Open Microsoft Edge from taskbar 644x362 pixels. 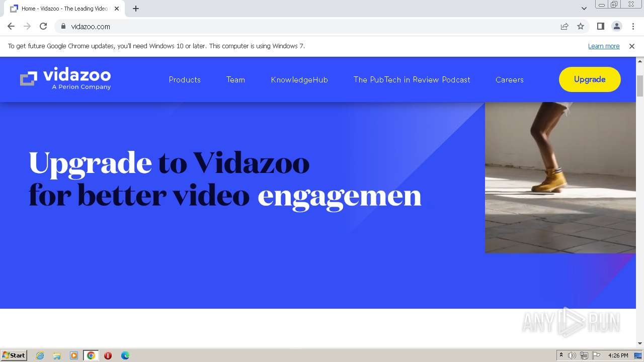click(125, 355)
